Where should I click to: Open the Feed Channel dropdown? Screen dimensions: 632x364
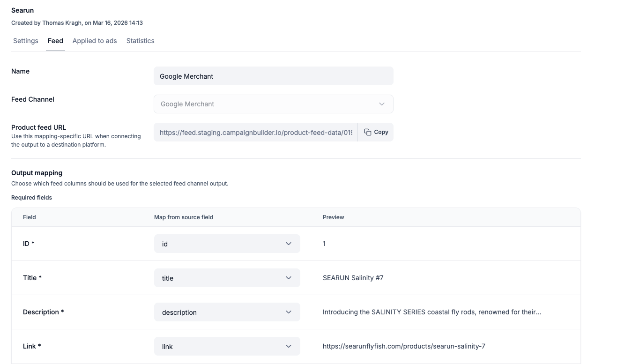click(274, 104)
